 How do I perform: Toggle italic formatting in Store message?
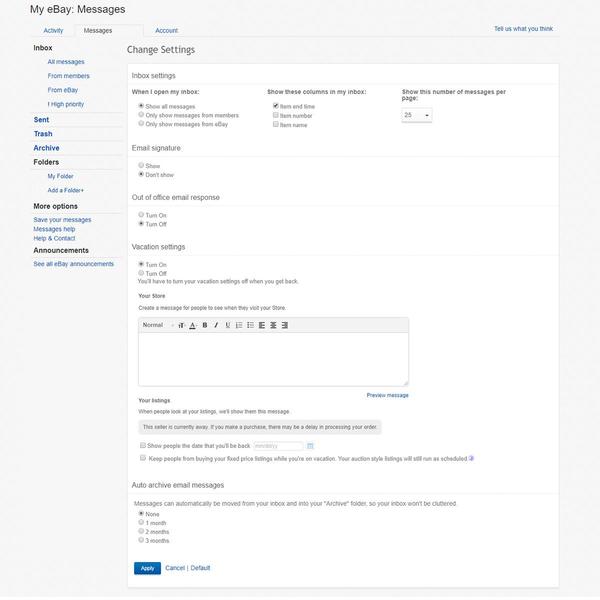click(x=216, y=325)
